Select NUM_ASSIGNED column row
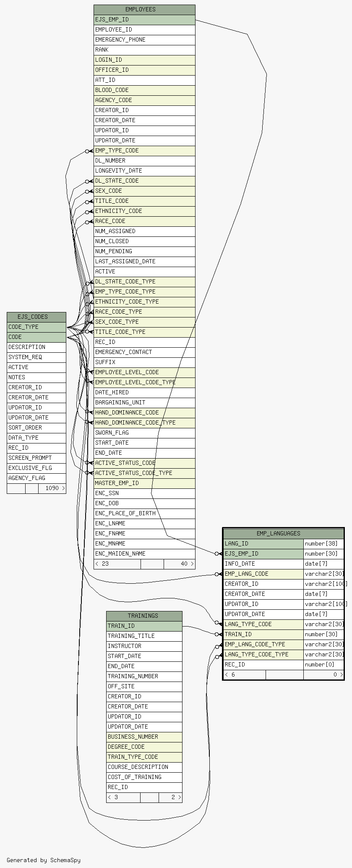This screenshot has height=868, width=352. click(x=144, y=231)
